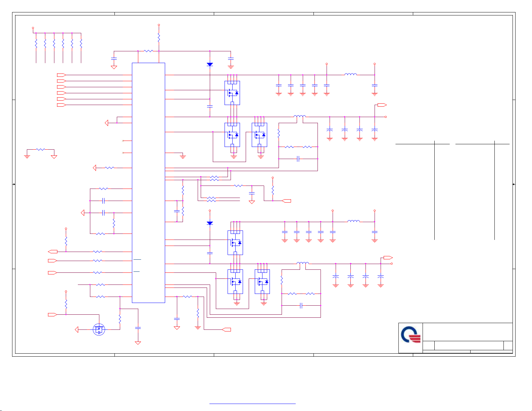The height and width of the screenshot is (411, 532).
Task: Select the port right of the vertical pull-up mid-sheet
Action: pos(286,201)
